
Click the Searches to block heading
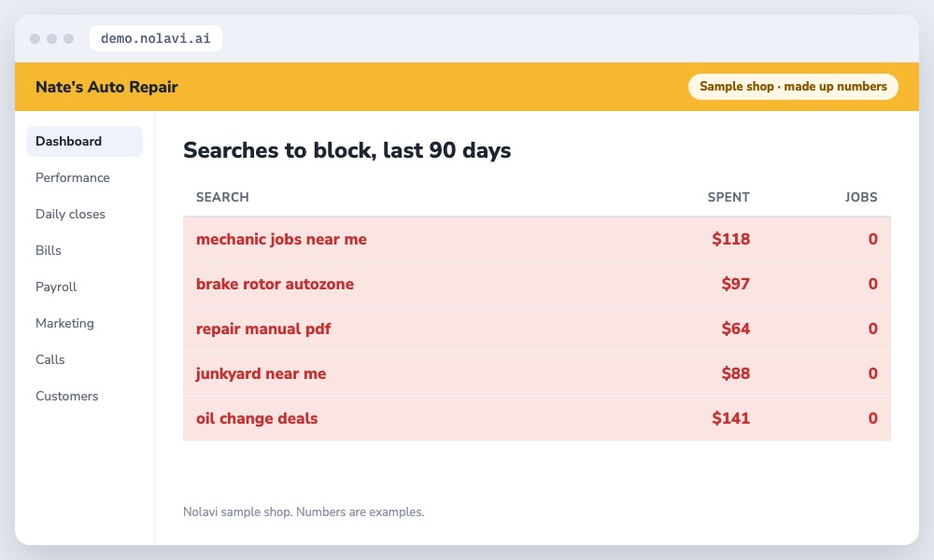coord(347,150)
